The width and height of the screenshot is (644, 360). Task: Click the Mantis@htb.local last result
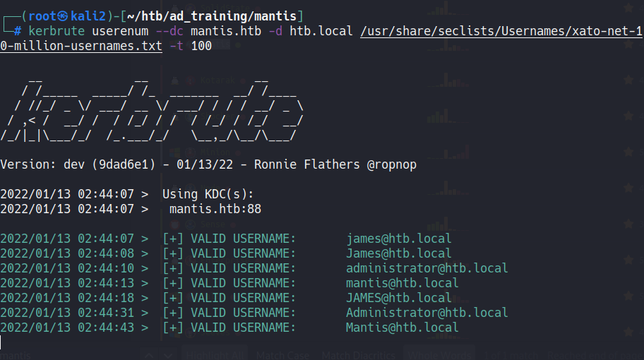tap(402, 328)
